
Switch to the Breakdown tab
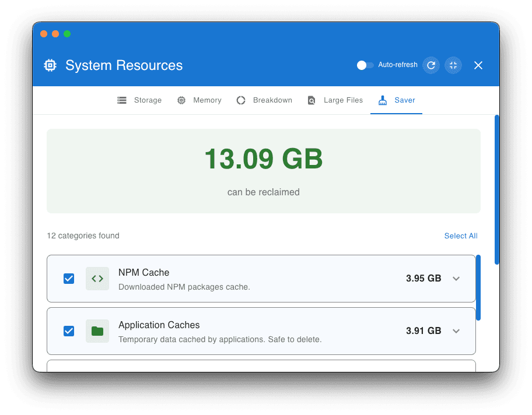click(x=264, y=100)
